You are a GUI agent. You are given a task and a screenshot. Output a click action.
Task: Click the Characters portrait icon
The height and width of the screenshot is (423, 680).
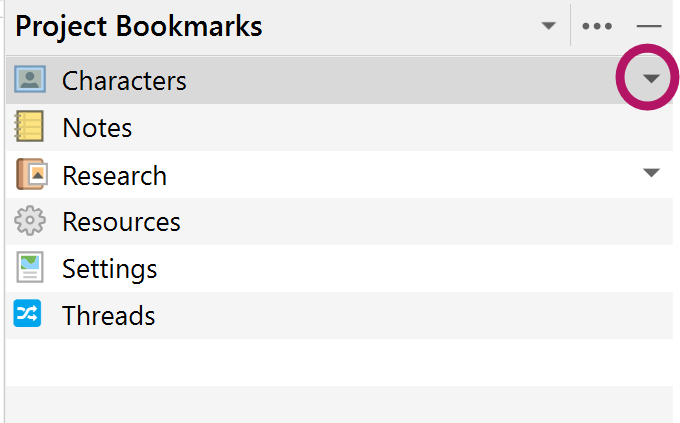(x=30, y=80)
